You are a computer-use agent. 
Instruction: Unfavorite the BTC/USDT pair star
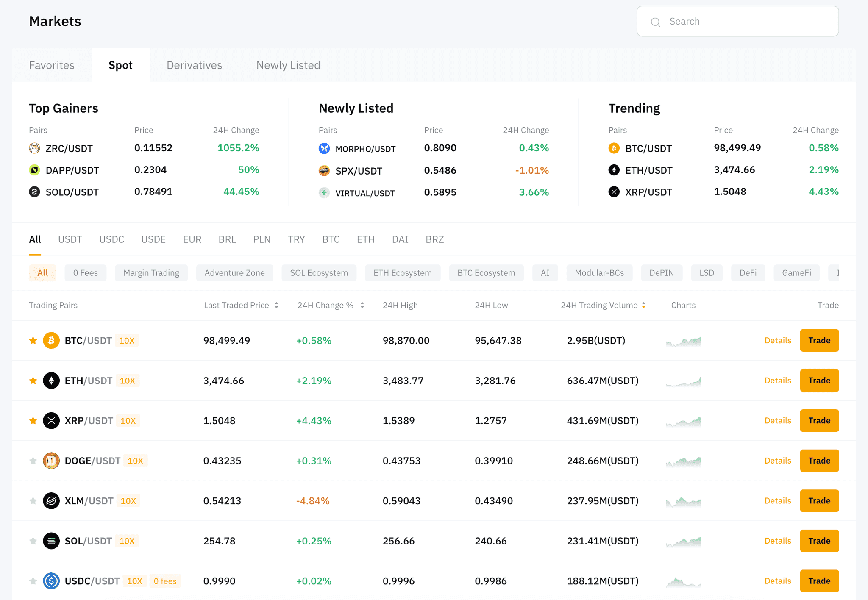pyautogui.click(x=33, y=340)
